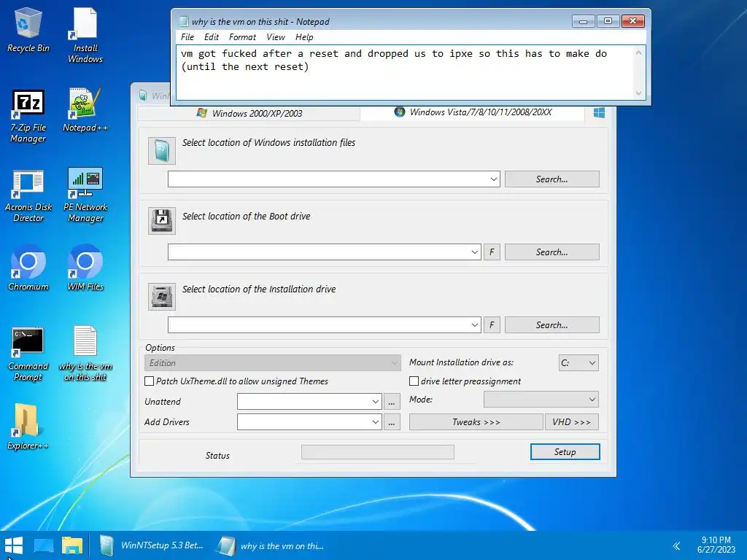Click the taskbar clock showing 9:10 PM

coord(716,545)
